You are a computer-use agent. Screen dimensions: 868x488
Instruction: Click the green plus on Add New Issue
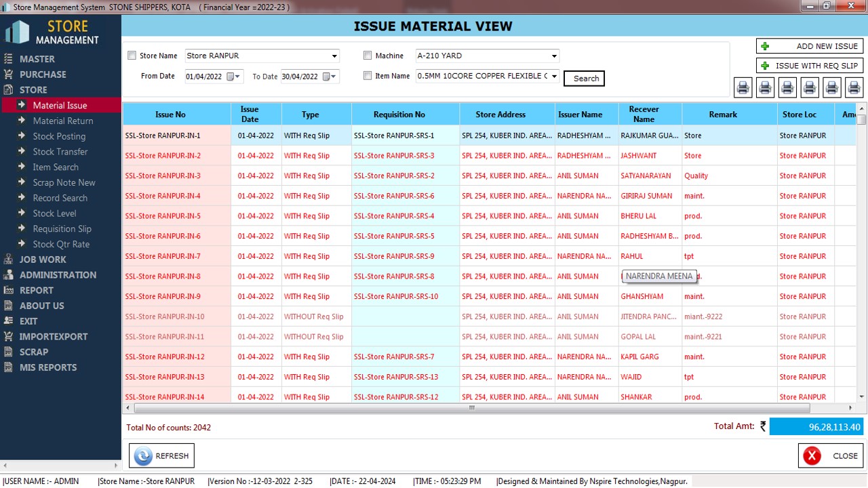pyautogui.click(x=766, y=46)
